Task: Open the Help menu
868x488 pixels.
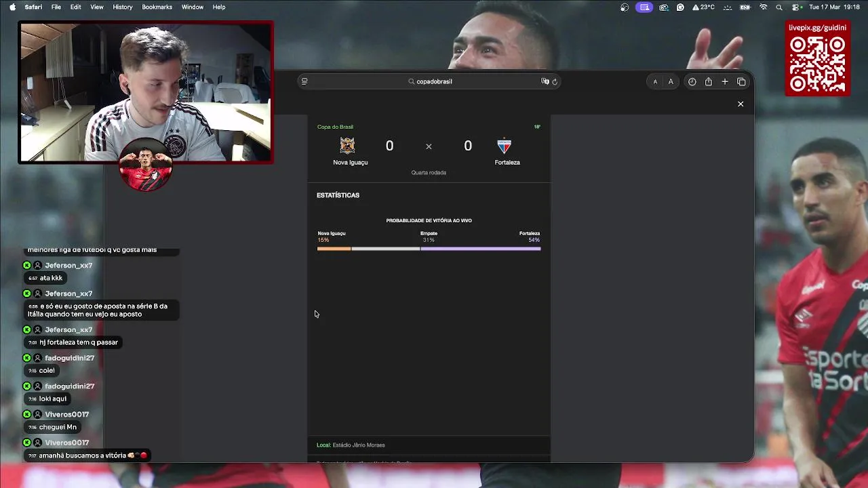Action: [219, 7]
